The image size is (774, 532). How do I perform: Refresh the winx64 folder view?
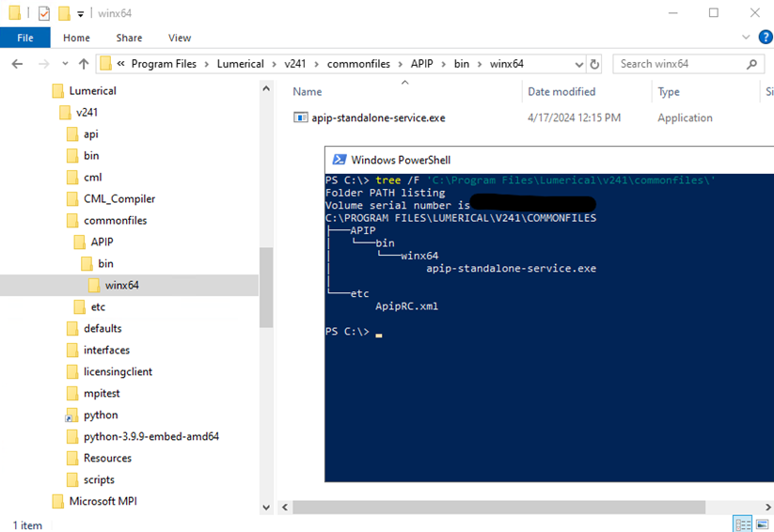[594, 64]
